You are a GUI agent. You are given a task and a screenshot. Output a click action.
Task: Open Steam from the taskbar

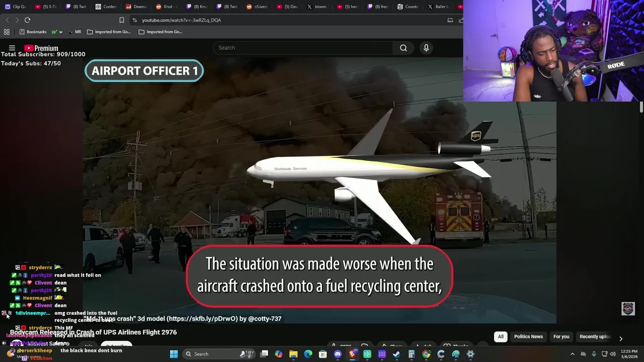click(396, 354)
